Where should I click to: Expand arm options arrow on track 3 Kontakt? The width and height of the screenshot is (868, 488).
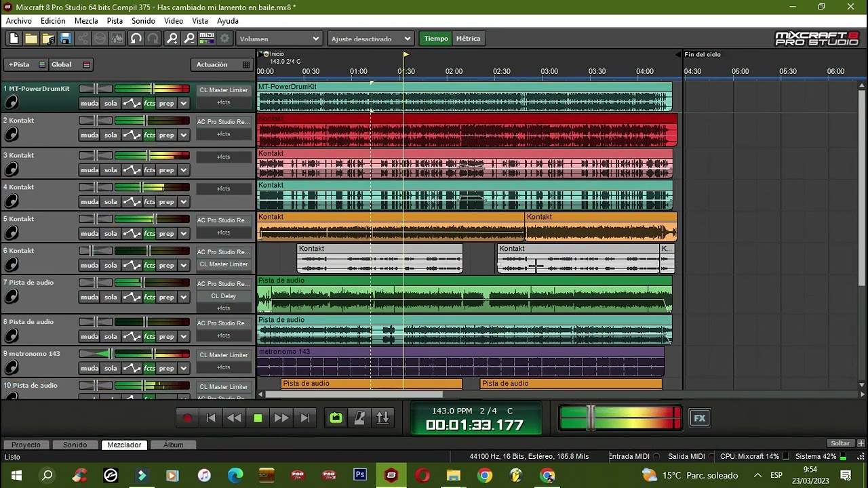(183, 170)
